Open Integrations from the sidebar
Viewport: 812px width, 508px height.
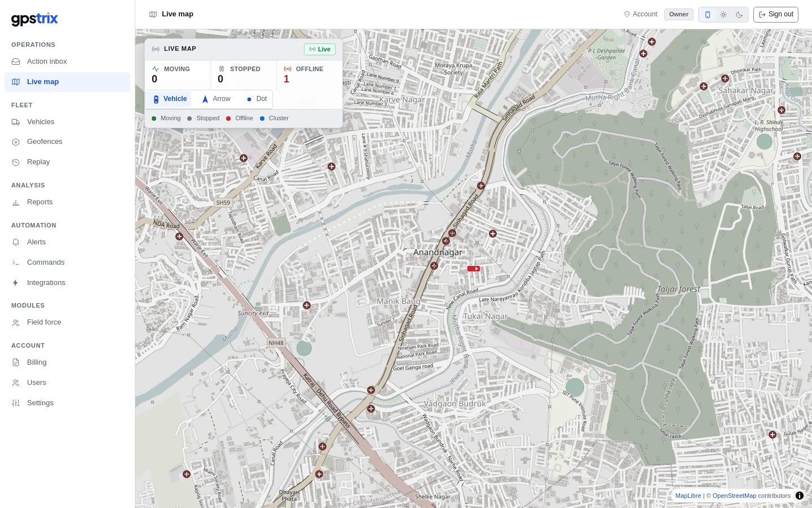coord(67,283)
